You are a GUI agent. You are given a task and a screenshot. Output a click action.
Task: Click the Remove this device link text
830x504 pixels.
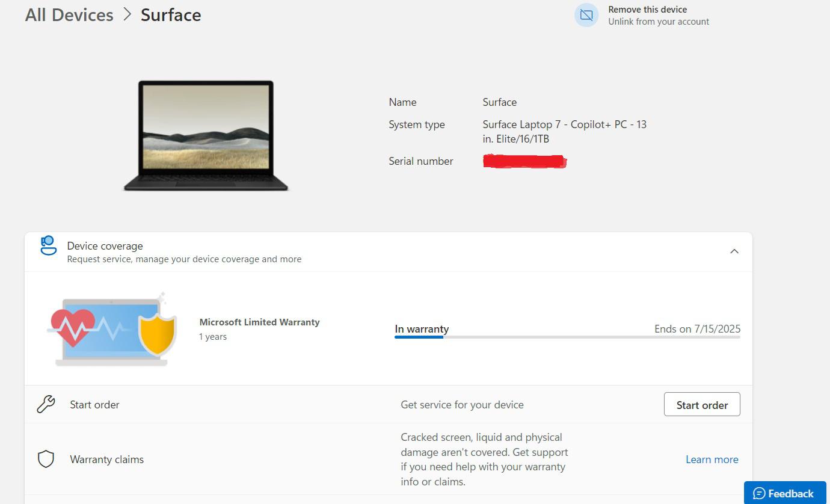tap(647, 10)
